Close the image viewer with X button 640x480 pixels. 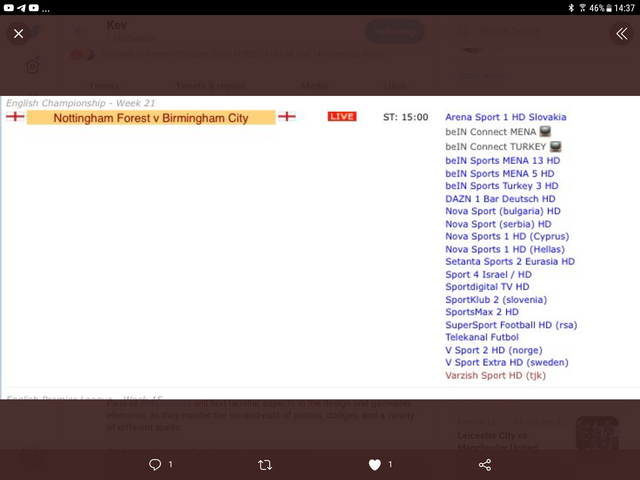[18, 33]
